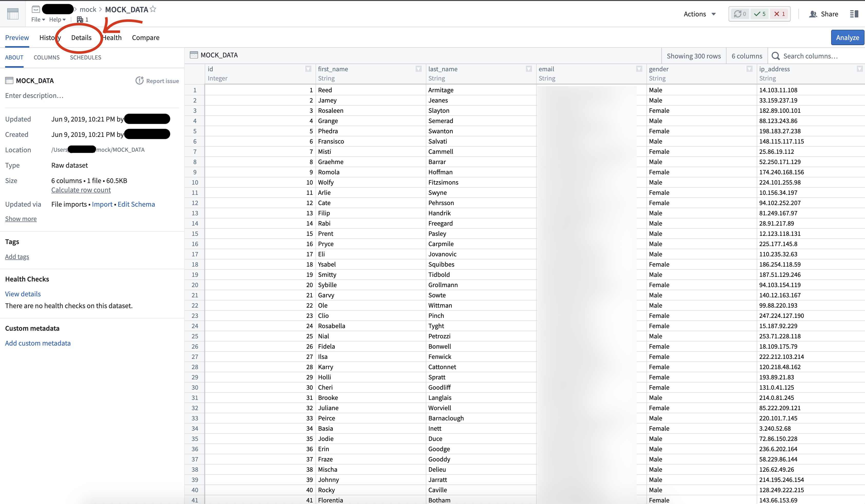This screenshot has height=504, width=865.
Task: Switch to the Details tab
Action: [x=81, y=37]
